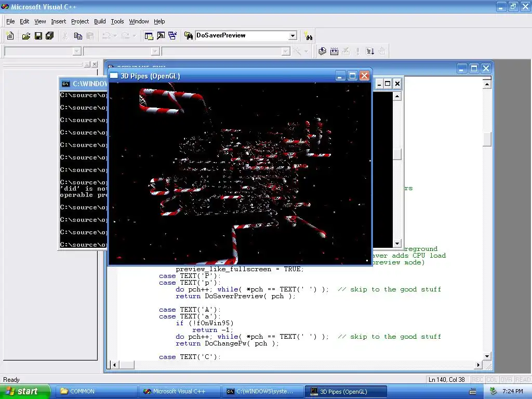Screen dimensions: 532x399
Task: Open the Tools menu
Action: 117,21
